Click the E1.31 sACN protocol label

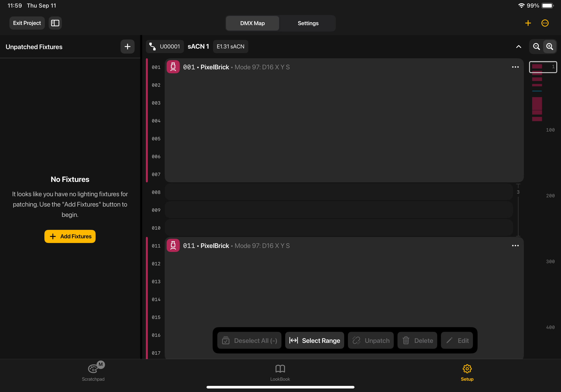pyautogui.click(x=230, y=47)
